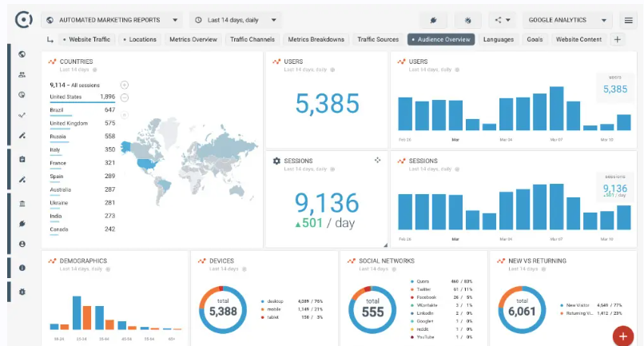Zoom out on the countries map
This screenshot has height=346, width=644.
[125, 97]
